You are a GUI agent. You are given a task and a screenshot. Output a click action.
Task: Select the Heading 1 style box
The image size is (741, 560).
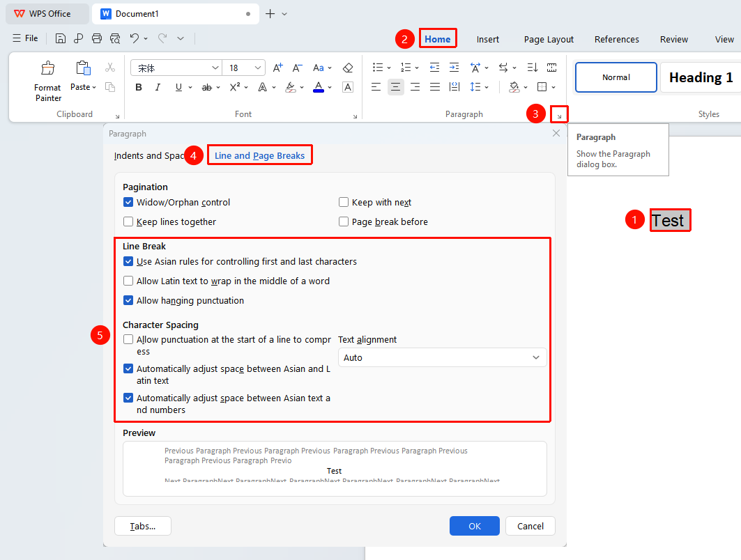pos(701,77)
